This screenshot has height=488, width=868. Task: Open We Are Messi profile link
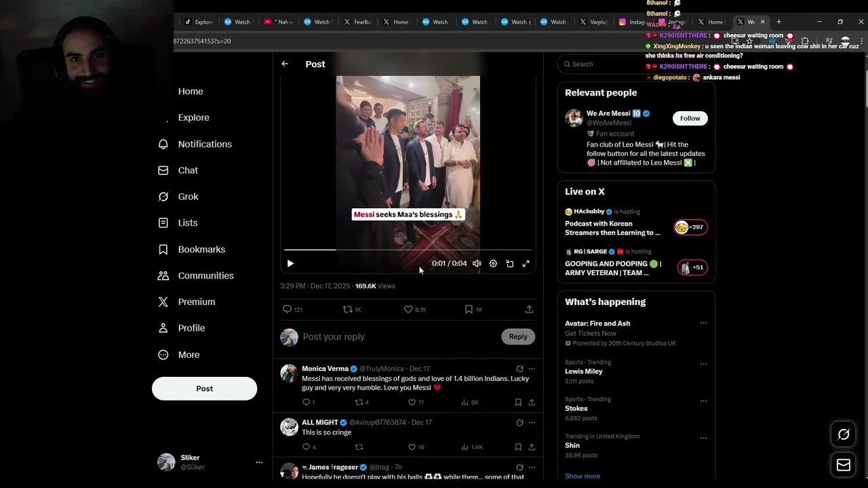pos(608,114)
